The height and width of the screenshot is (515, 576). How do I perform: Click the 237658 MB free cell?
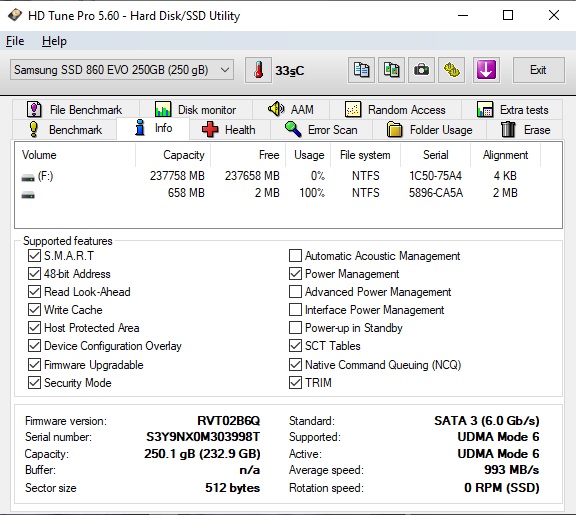click(x=252, y=176)
